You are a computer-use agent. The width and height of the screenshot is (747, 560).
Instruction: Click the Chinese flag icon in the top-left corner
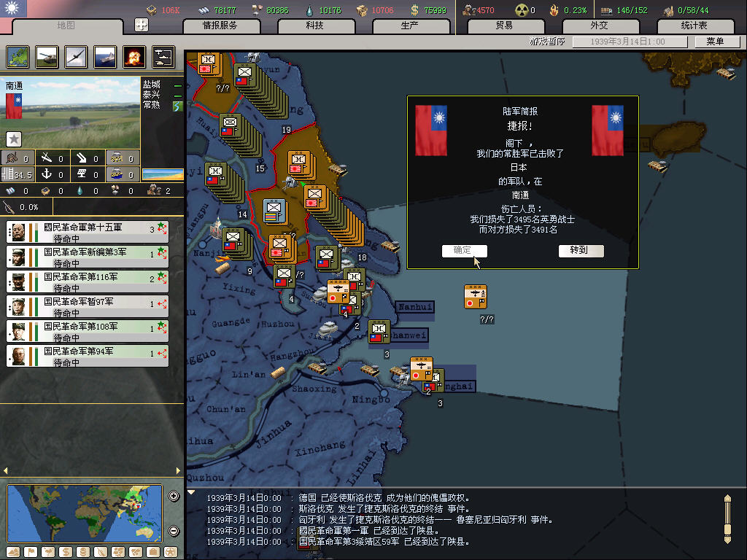tap(13, 8)
